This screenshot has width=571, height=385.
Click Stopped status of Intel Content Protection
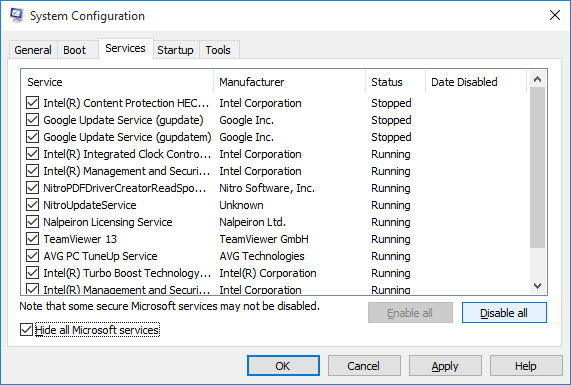click(x=391, y=103)
